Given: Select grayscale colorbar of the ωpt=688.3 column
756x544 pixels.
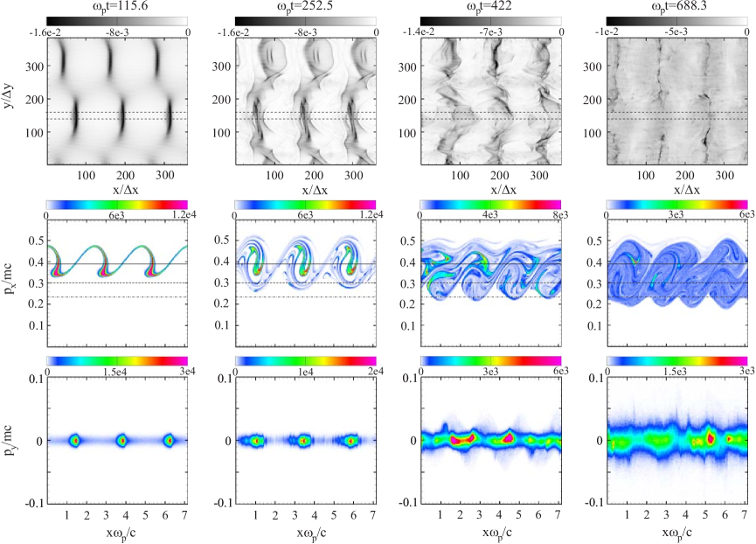Looking at the screenshot, I should (x=677, y=21).
